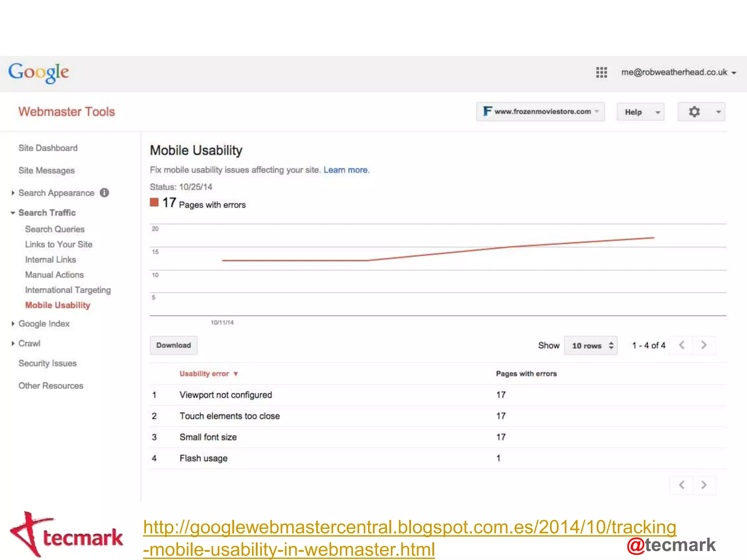Click the tecmark logo

[x=66, y=534]
